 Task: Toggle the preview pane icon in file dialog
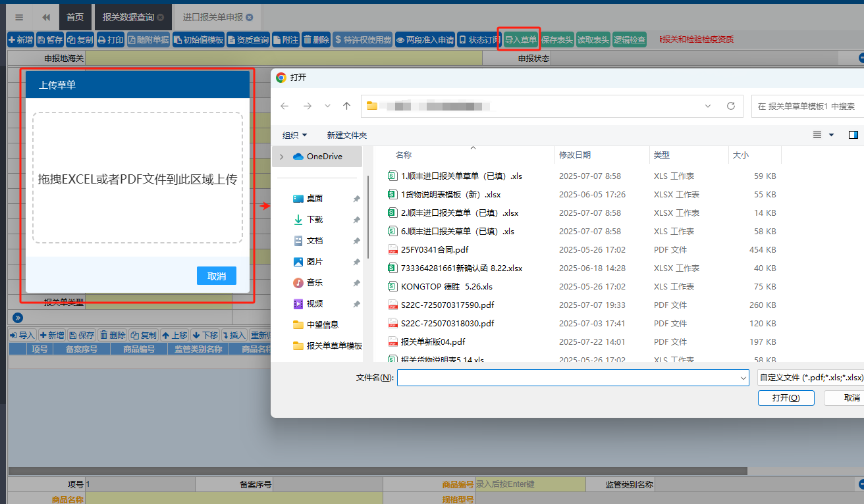point(853,135)
